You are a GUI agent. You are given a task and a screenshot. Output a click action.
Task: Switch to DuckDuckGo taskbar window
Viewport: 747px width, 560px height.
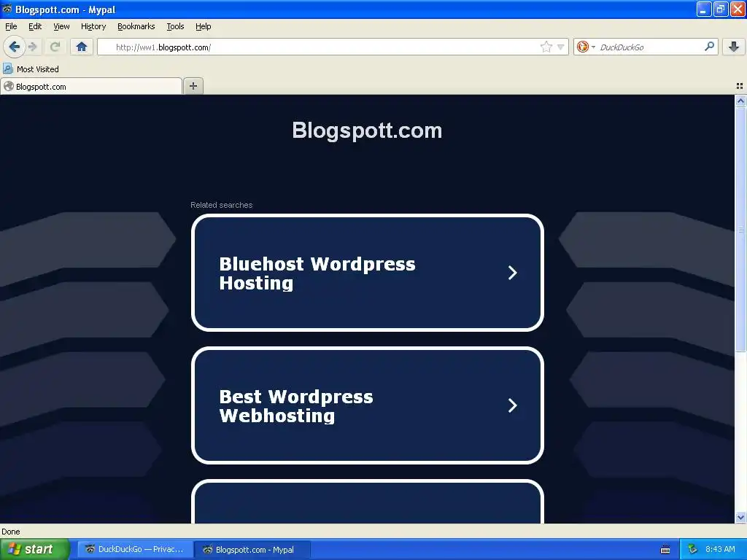click(x=135, y=549)
